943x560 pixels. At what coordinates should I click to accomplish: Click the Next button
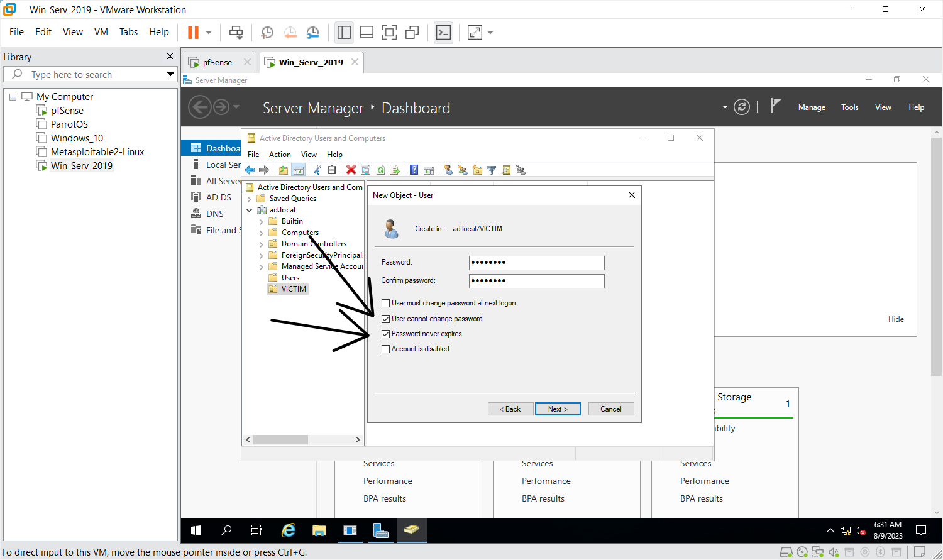(x=558, y=409)
